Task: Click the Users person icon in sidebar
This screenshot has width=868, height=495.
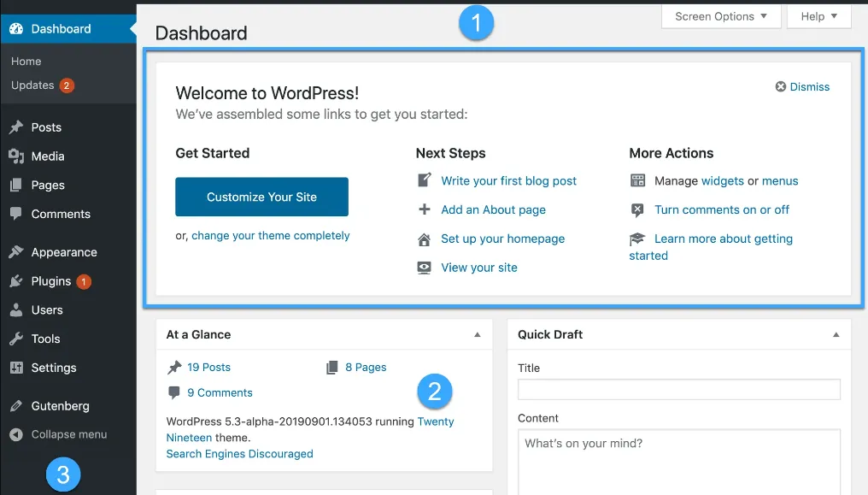Action: click(x=16, y=310)
